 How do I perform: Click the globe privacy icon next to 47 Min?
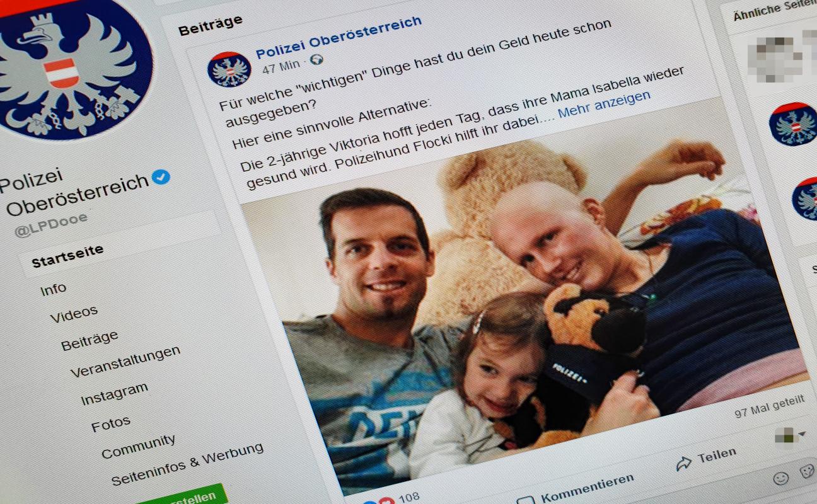pos(316,60)
